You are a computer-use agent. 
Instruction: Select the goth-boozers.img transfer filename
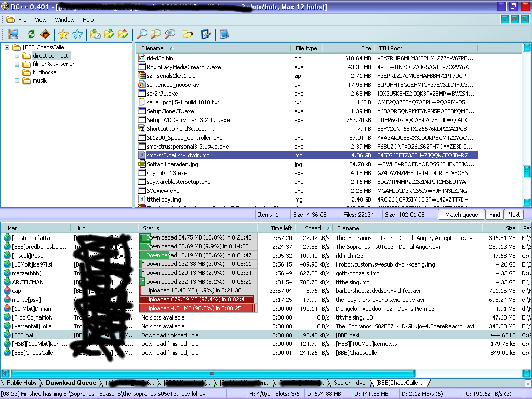pyautogui.click(x=357, y=273)
